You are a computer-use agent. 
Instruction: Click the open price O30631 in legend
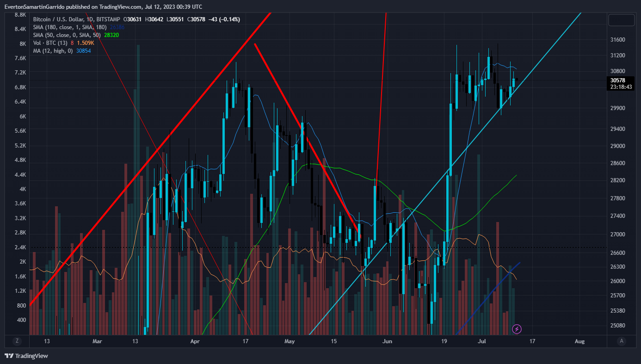tap(133, 19)
